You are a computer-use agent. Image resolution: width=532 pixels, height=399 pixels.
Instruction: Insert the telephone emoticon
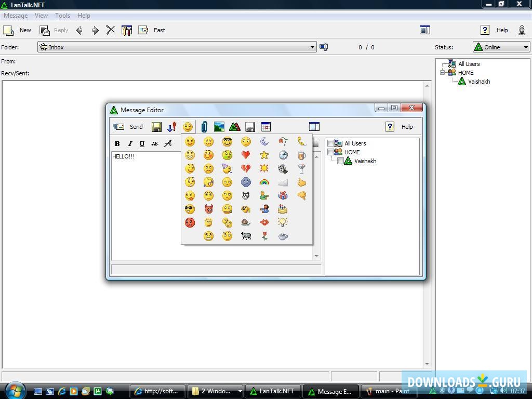point(302,141)
